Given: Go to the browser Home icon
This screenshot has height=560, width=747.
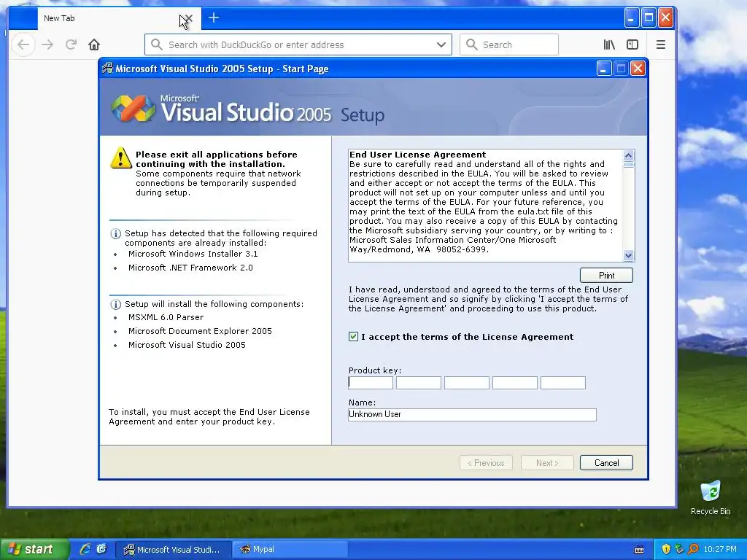Looking at the screenshot, I should pyautogui.click(x=94, y=44).
